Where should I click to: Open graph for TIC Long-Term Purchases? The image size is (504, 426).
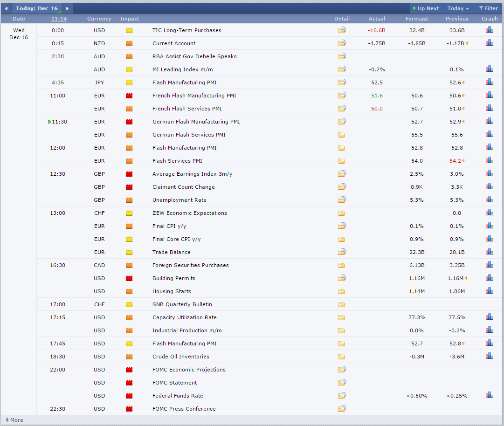[x=489, y=30]
